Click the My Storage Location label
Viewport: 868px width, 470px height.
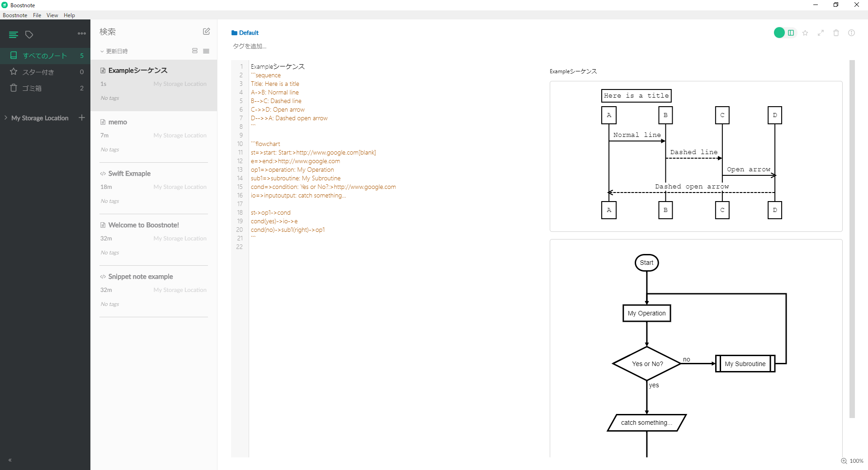(x=40, y=118)
